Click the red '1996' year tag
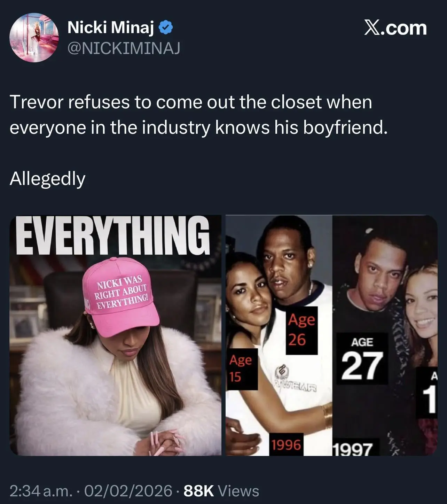 (286, 445)
